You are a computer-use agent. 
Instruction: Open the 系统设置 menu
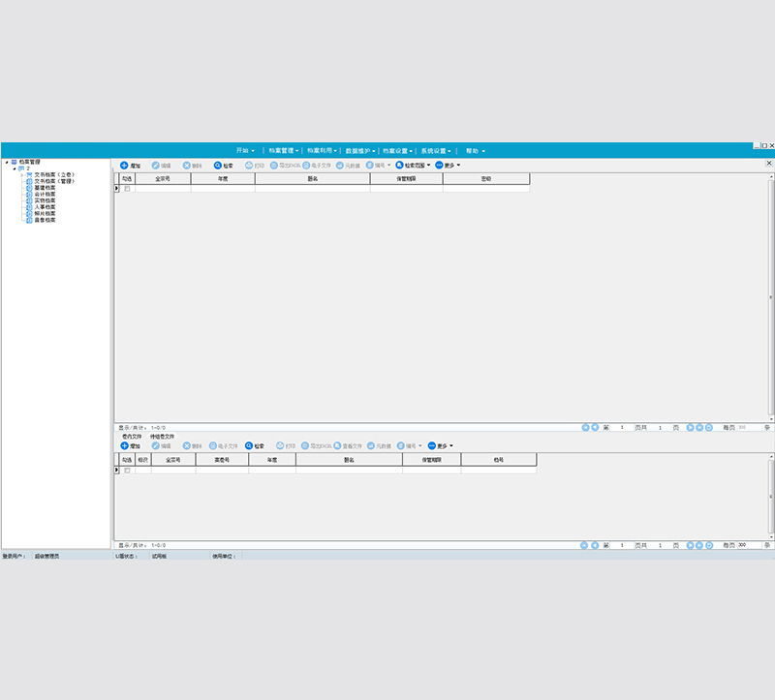tap(435, 151)
